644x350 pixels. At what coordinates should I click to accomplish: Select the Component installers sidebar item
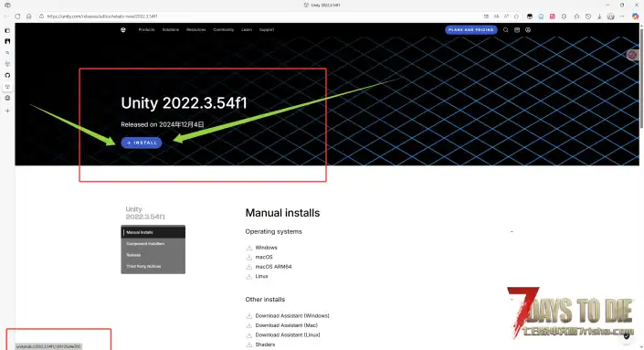coord(153,244)
